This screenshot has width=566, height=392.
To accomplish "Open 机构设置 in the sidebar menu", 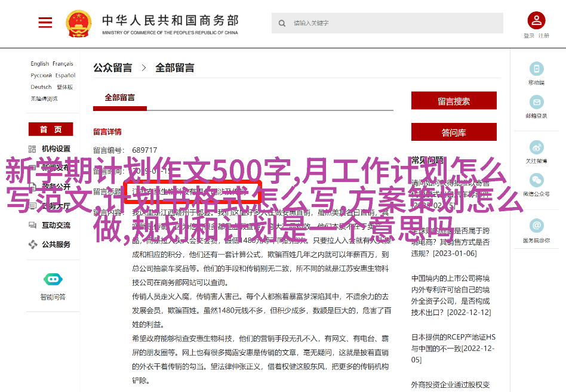I will (56, 149).
